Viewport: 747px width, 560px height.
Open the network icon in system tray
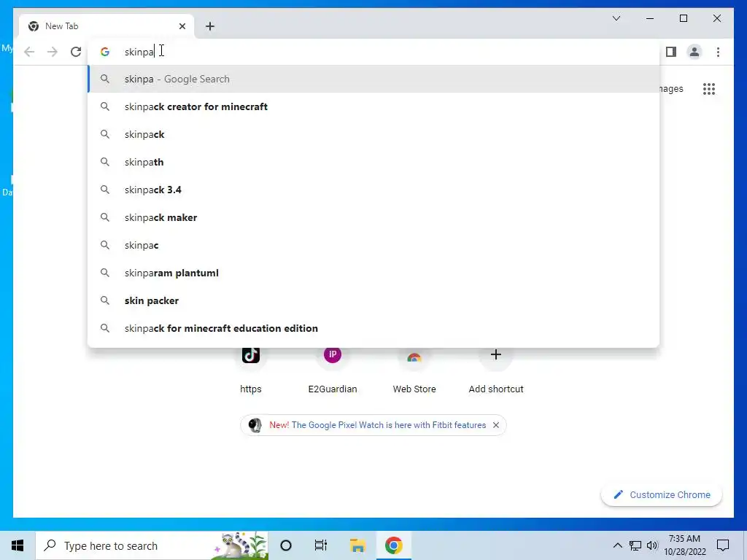[x=635, y=545]
